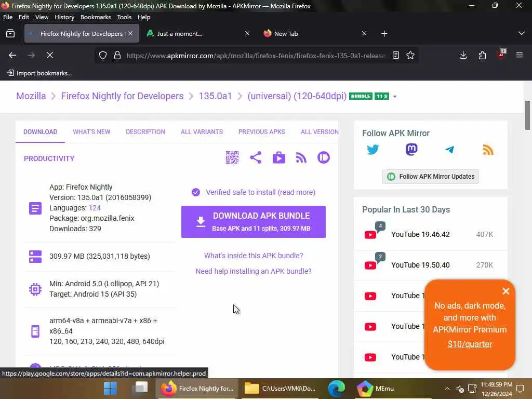Open the 135.0a1 breadcrumb link
Image resolution: width=532 pixels, height=399 pixels.
click(215, 96)
